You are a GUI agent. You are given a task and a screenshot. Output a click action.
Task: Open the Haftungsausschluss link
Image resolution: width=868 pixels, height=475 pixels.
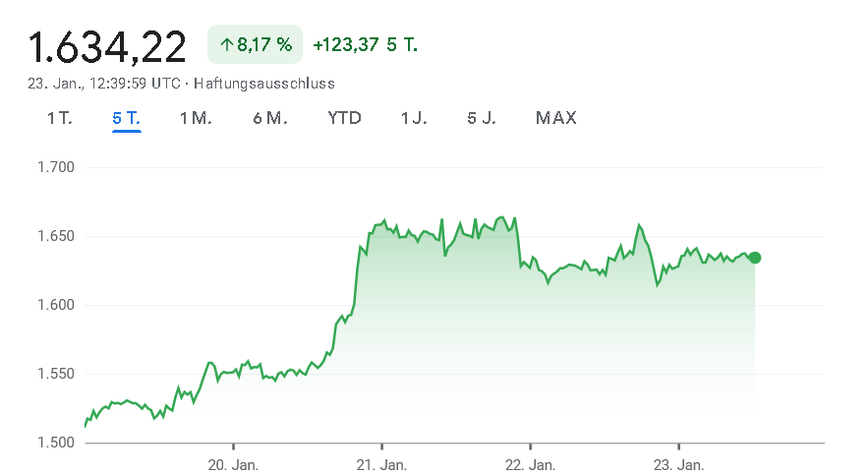tap(264, 84)
